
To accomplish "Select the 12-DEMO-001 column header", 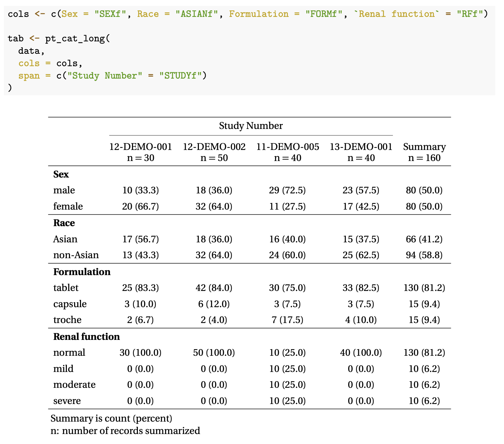I will (140, 147).
